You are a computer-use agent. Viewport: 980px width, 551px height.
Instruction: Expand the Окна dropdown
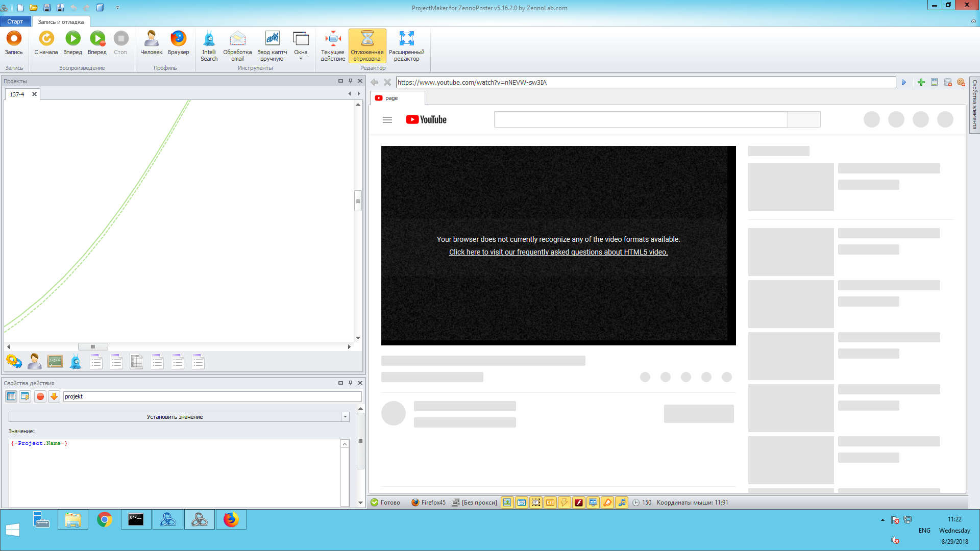click(x=301, y=46)
